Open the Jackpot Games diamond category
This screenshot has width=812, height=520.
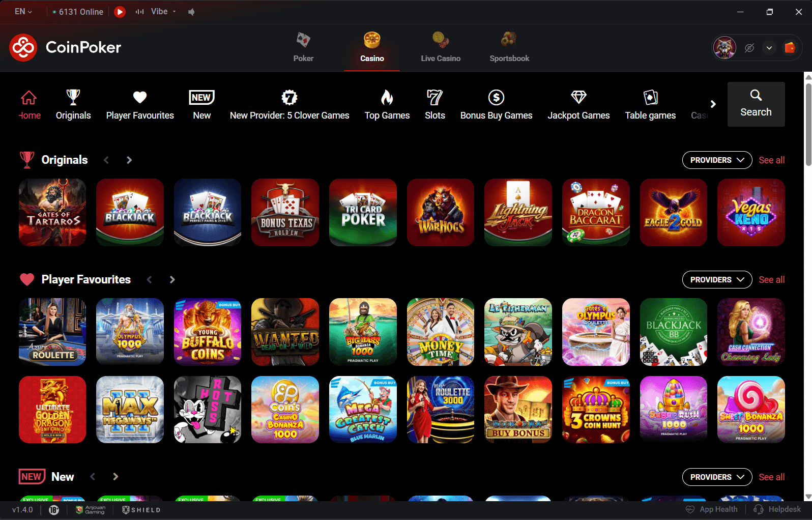[578, 105]
